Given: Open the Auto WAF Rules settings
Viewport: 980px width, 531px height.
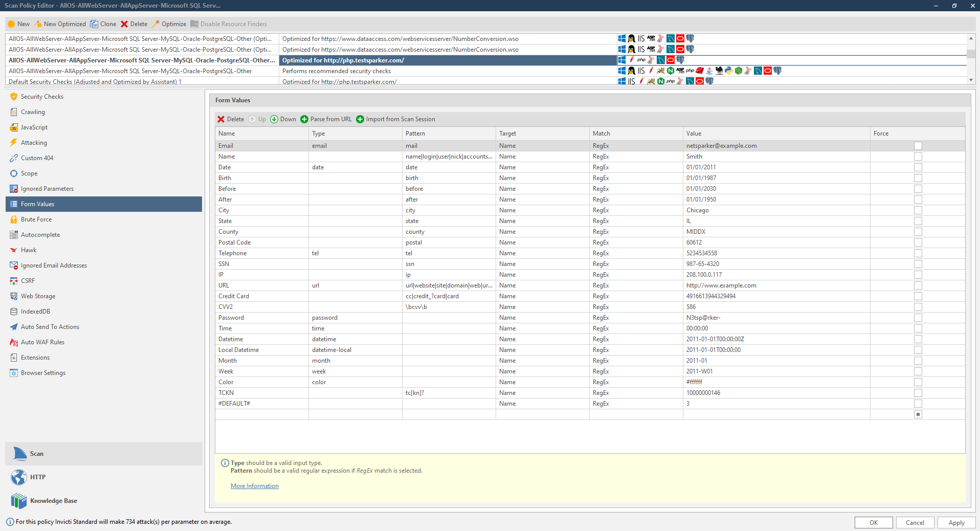Looking at the screenshot, I should pyautogui.click(x=42, y=342).
